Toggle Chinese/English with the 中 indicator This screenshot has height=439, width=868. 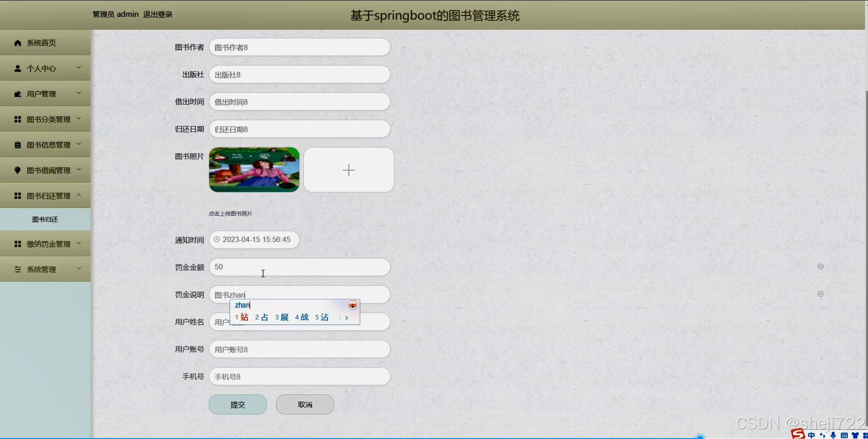pyautogui.click(x=811, y=435)
